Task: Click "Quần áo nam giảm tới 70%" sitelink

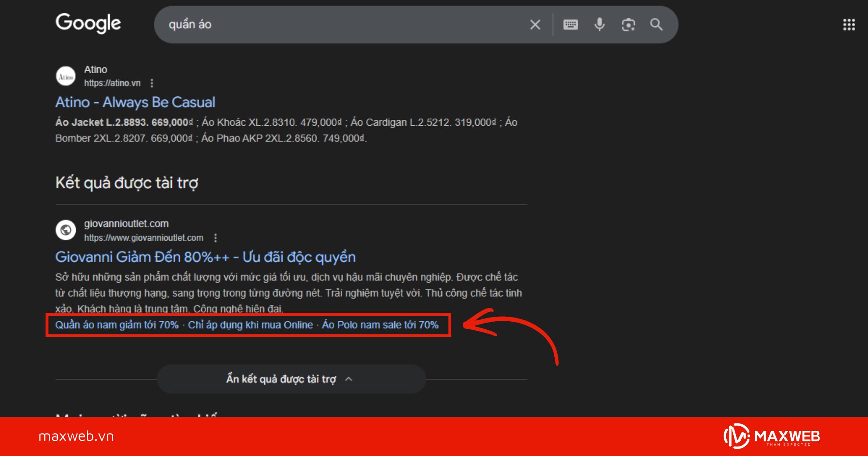Action: point(117,325)
